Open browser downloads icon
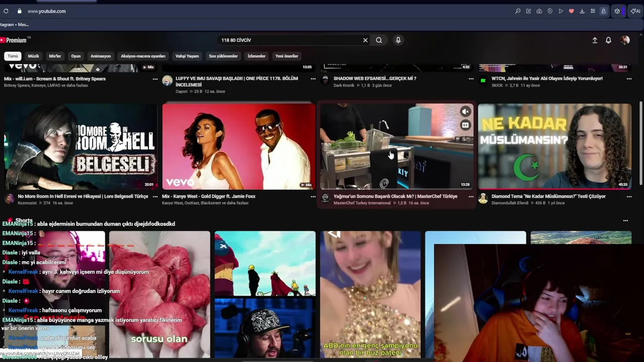Viewport: 644px width, 362px height. point(582,11)
